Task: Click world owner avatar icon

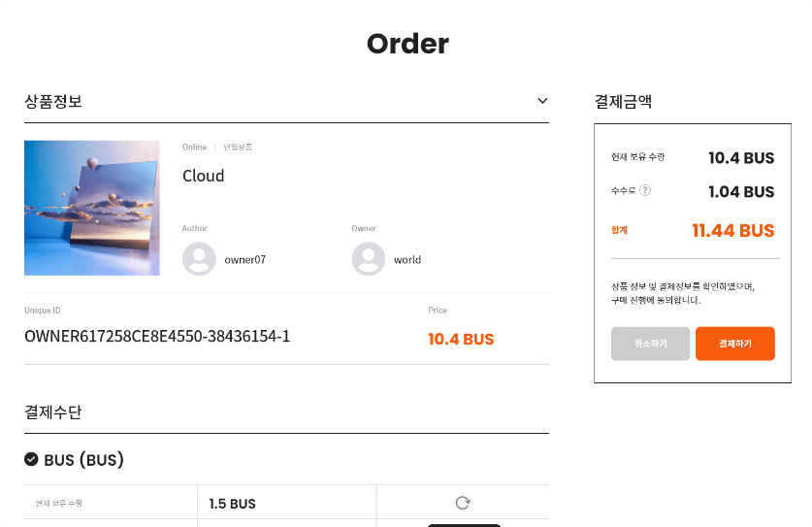Action: pos(369,258)
